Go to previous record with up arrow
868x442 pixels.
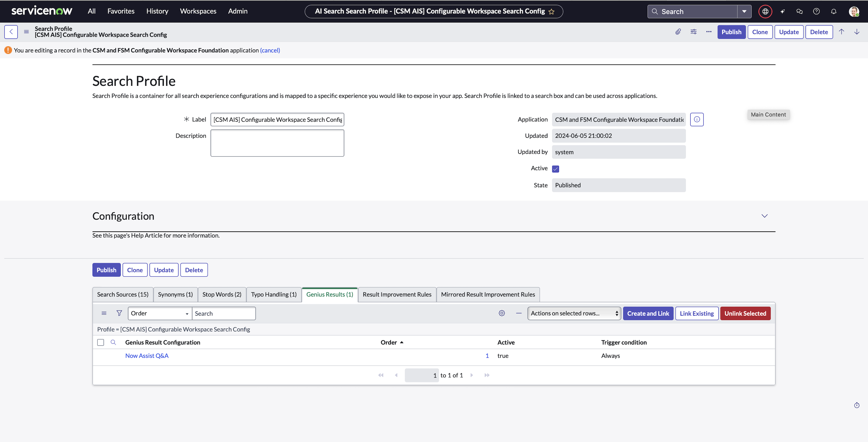[841, 32]
